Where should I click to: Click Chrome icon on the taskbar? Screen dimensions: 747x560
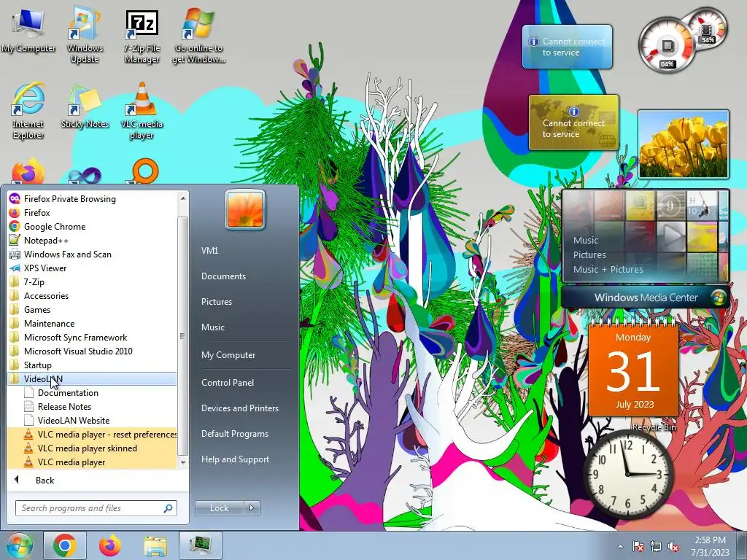[65, 545]
